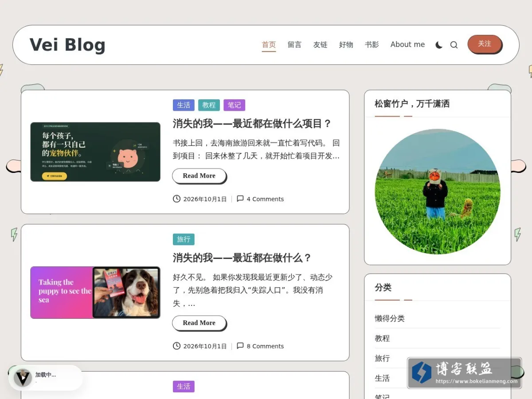Open 8 Comments link
This screenshot has width=532, height=399.
coord(265,346)
